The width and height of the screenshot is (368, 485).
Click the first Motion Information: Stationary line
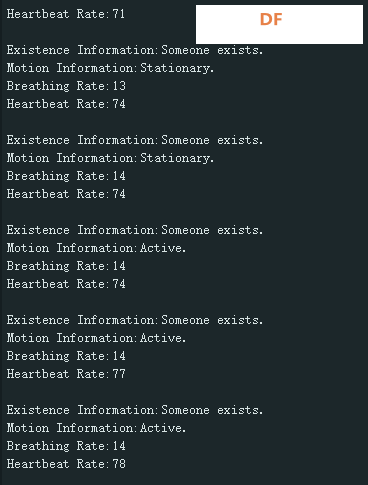point(110,68)
